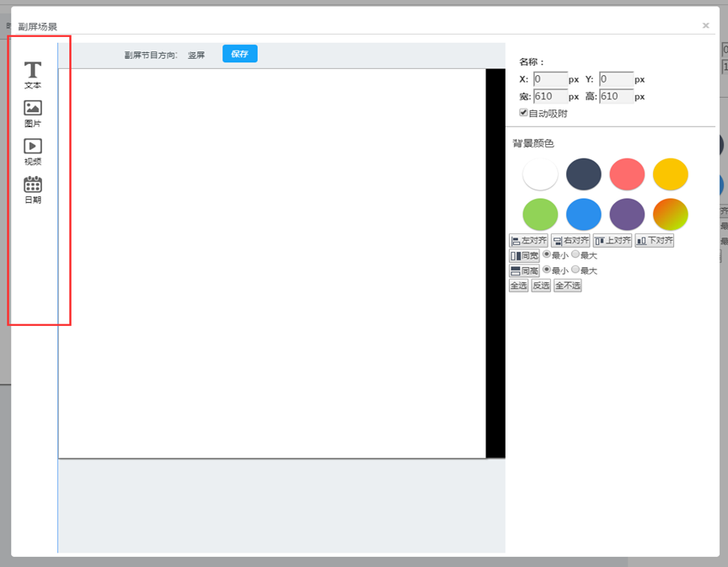
Task: Align selection to top with 上对齐
Action: click(613, 241)
